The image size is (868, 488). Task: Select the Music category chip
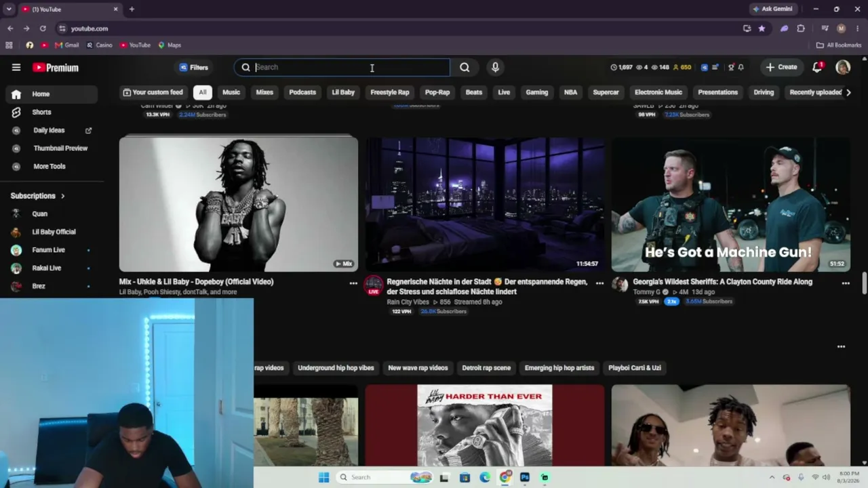click(231, 92)
